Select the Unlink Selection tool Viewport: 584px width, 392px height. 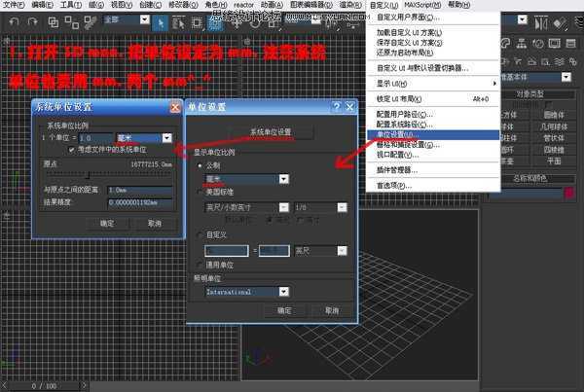point(71,22)
